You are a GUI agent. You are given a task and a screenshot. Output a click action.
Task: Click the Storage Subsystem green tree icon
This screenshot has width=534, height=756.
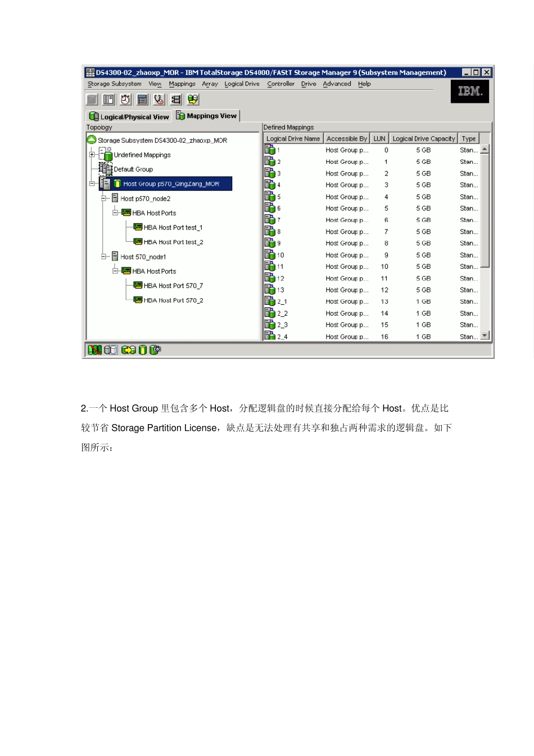pos(92,139)
